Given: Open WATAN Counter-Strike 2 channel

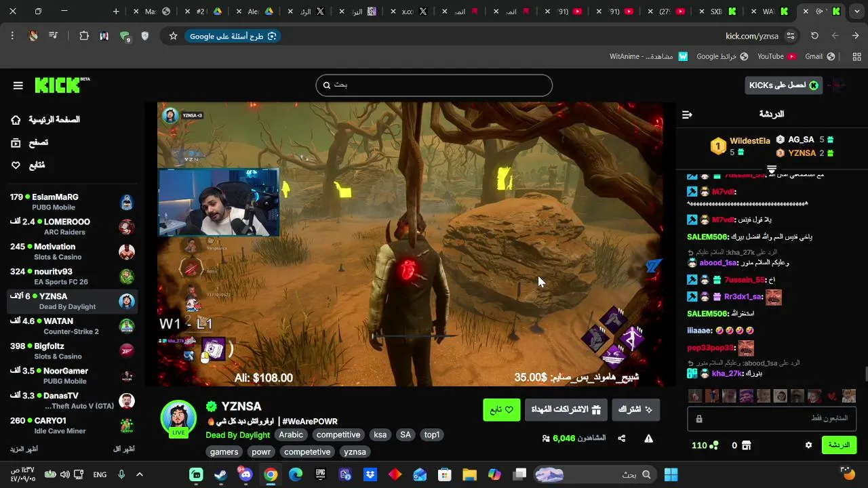Looking at the screenshot, I should [x=73, y=326].
